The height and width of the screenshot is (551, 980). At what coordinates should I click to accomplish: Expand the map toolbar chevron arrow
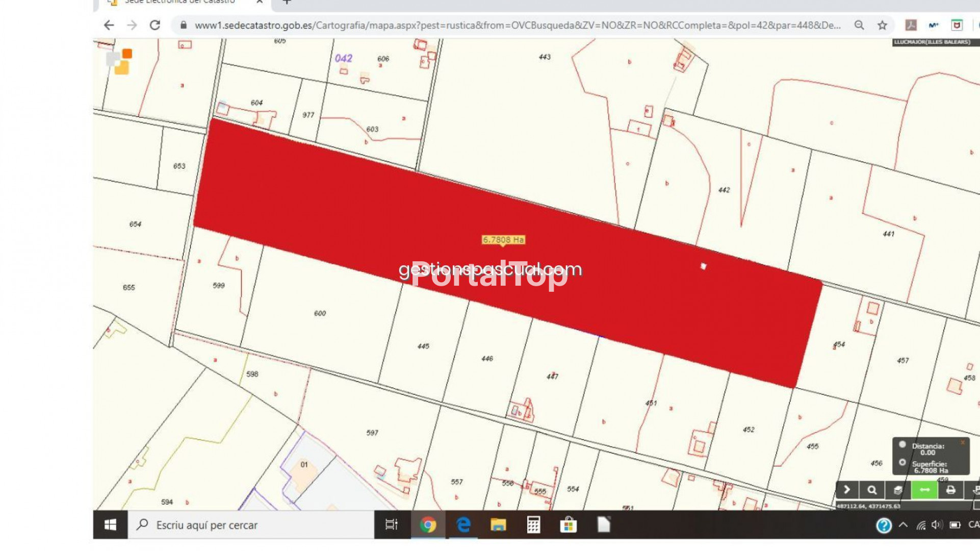[847, 490]
